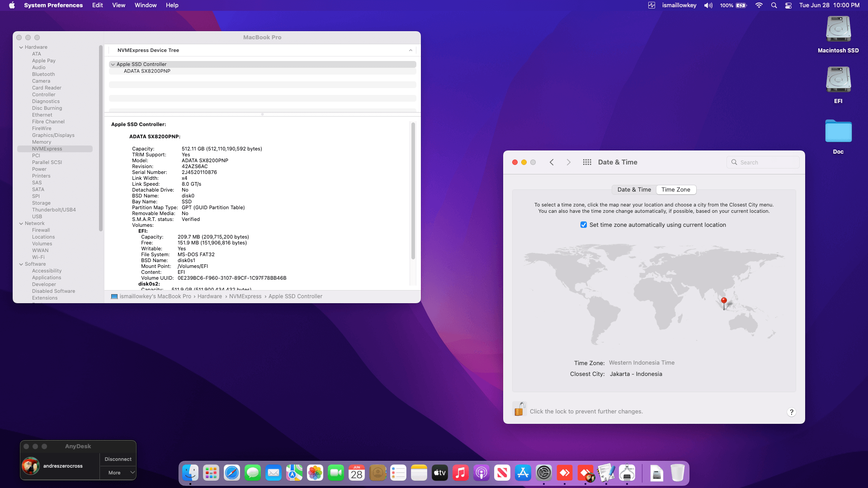Select Thunderbolt/USB4 in the sidebar
The width and height of the screenshot is (868, 488).
(54, 210)
